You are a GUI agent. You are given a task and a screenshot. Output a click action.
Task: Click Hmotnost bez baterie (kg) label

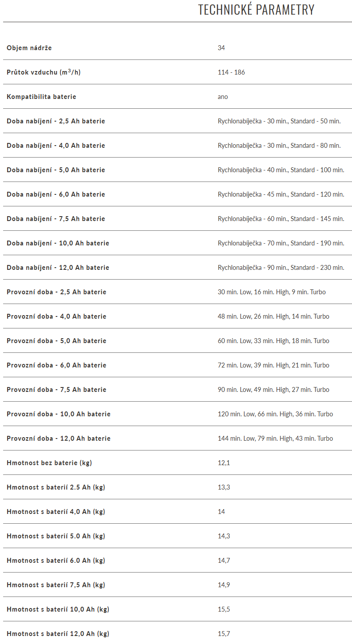tap(49, 463)
